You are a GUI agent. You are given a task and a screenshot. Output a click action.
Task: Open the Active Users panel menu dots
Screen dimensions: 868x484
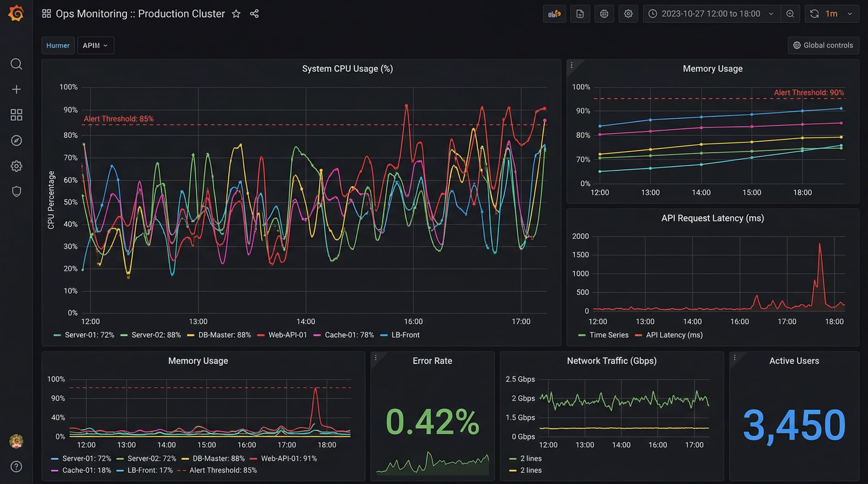tap(735, 358)
